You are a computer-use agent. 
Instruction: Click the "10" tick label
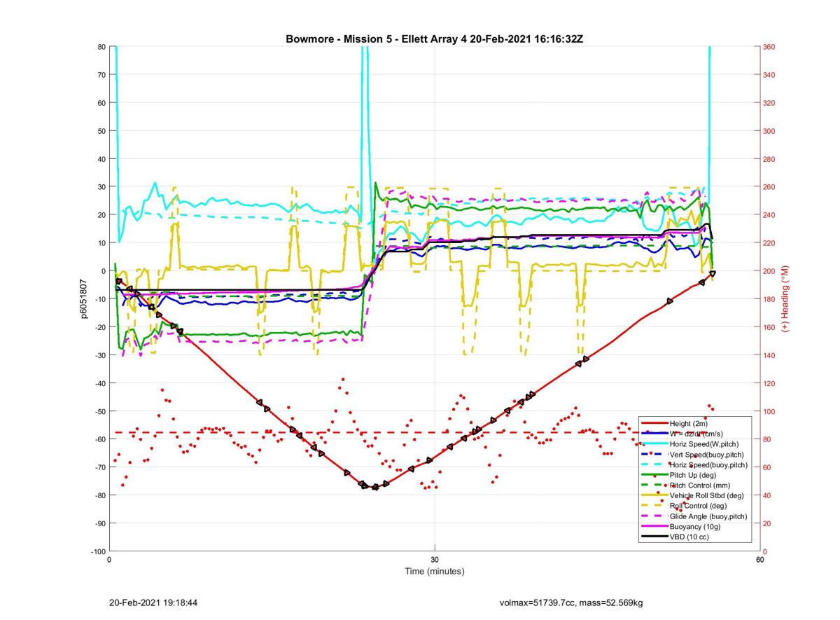(101, 243)
